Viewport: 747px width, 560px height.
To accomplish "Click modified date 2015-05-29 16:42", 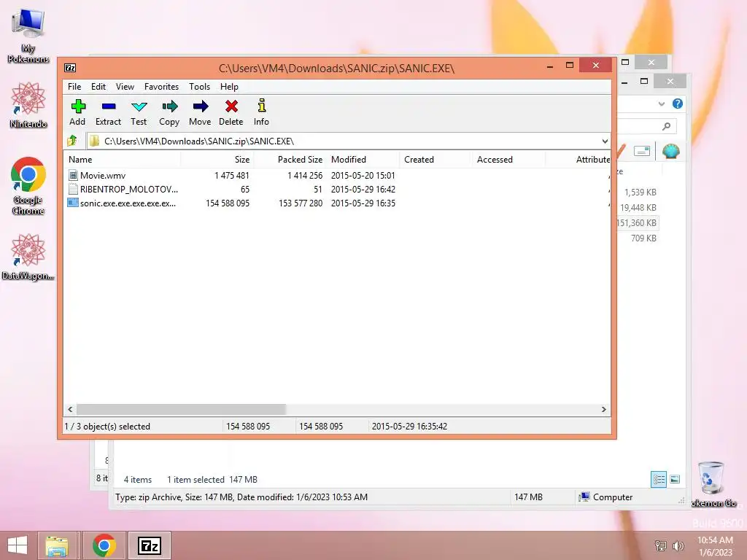I will [363, 189].
